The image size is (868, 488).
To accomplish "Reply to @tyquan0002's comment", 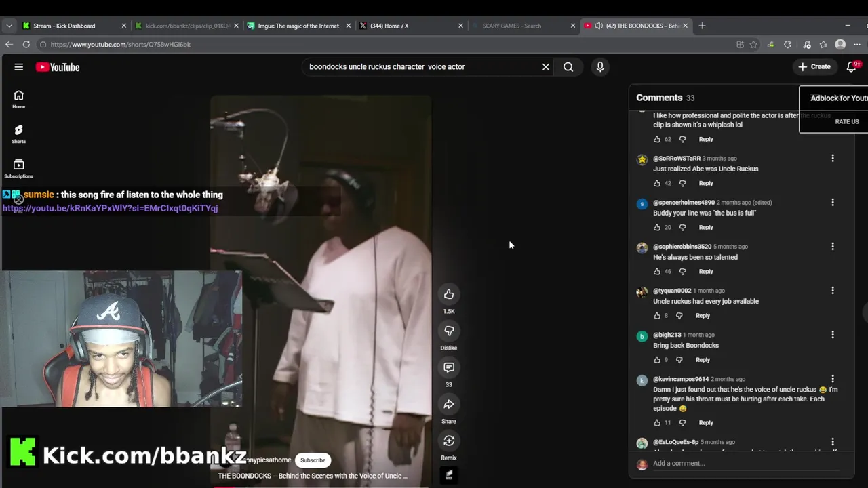I will (703, 316).
